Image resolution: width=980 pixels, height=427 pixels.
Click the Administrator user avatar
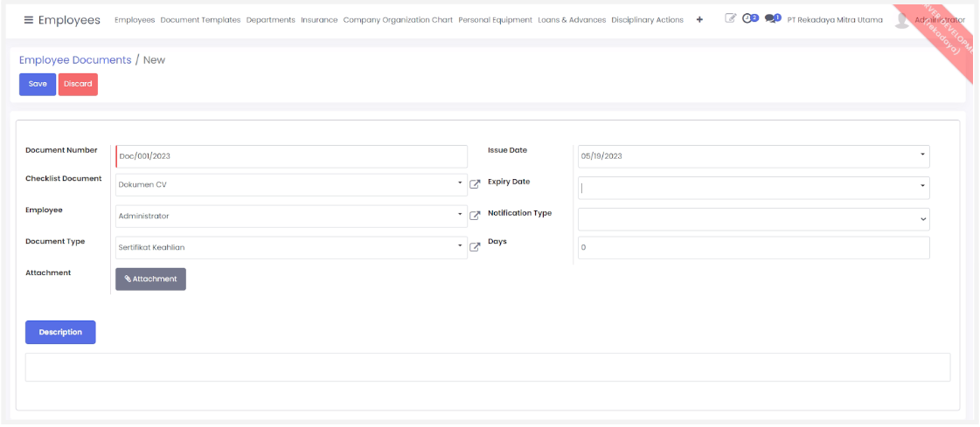click(x=902, y=20)
